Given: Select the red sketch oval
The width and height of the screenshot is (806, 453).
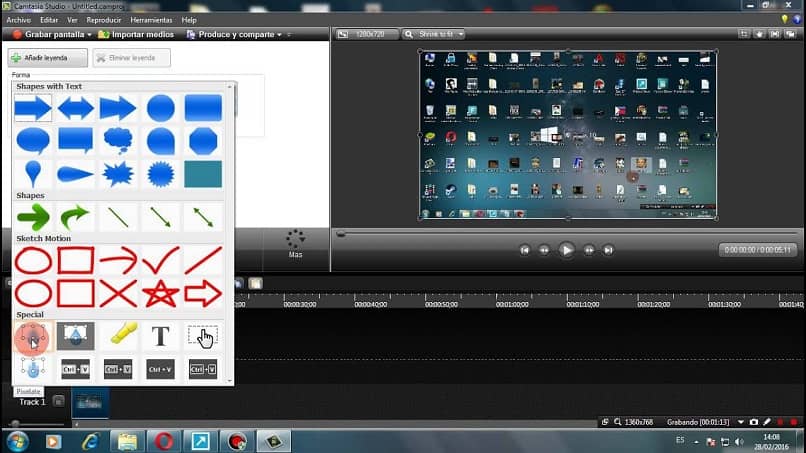Looking at the screenshot, I should coord(33,261).
